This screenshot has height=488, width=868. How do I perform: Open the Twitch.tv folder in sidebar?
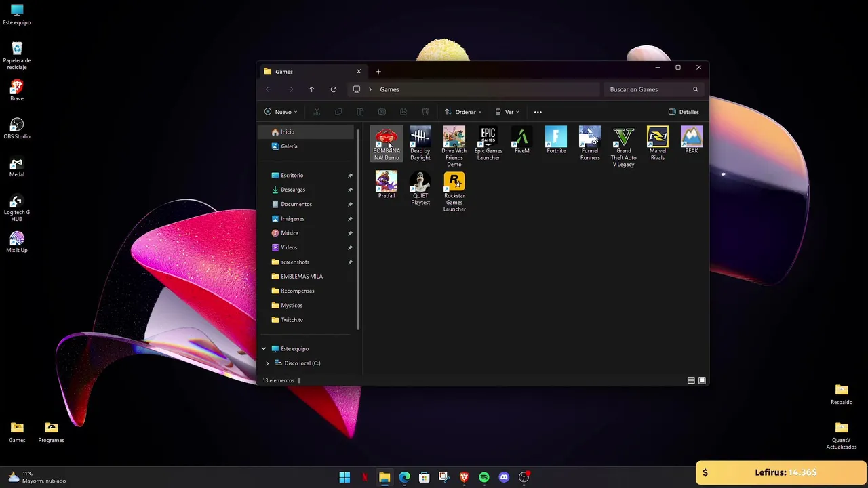point(307,320)
